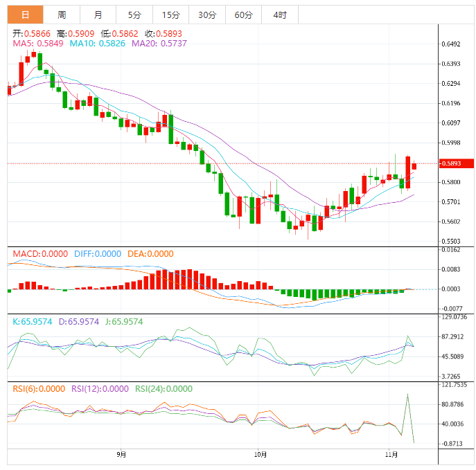Image resolution: width=476 pixels, height=470 pixels.
Task: Click the 129.0736 KDJ axis label
Action: (x=454, y=317)
